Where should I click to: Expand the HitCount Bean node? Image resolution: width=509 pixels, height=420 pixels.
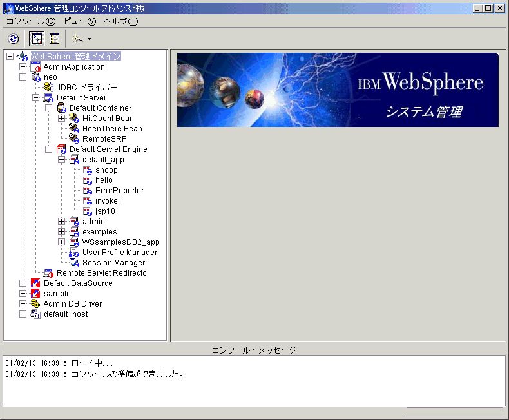pyautogui.click(x=61, y=119)
